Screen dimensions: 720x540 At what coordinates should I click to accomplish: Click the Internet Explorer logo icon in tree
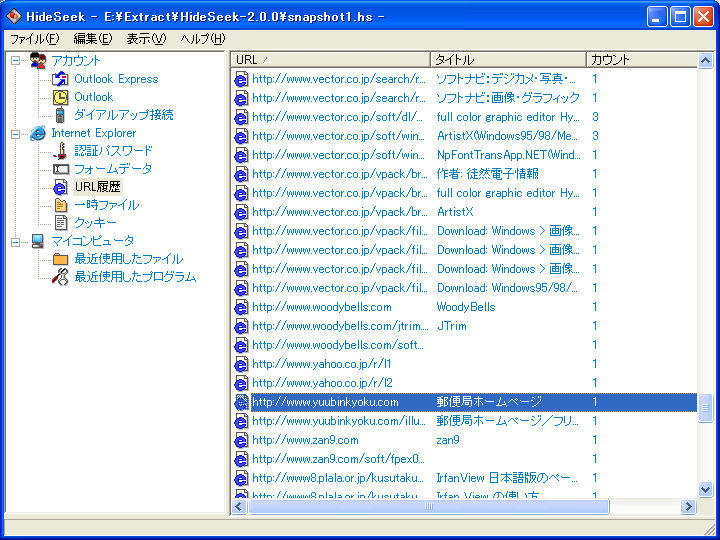38,133
